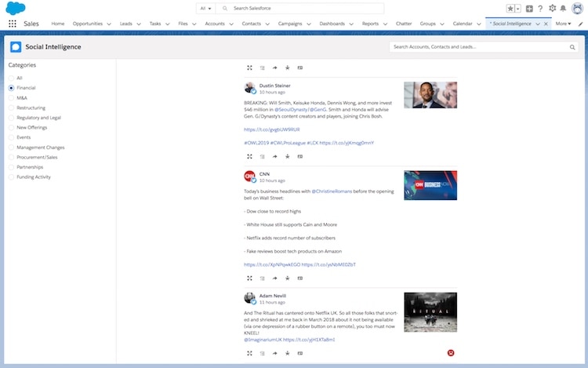The height and width of the screenshot is (368, 588).
Task: Favorite Adam Nevill's post with the star icon
Action: pos(287,353)
